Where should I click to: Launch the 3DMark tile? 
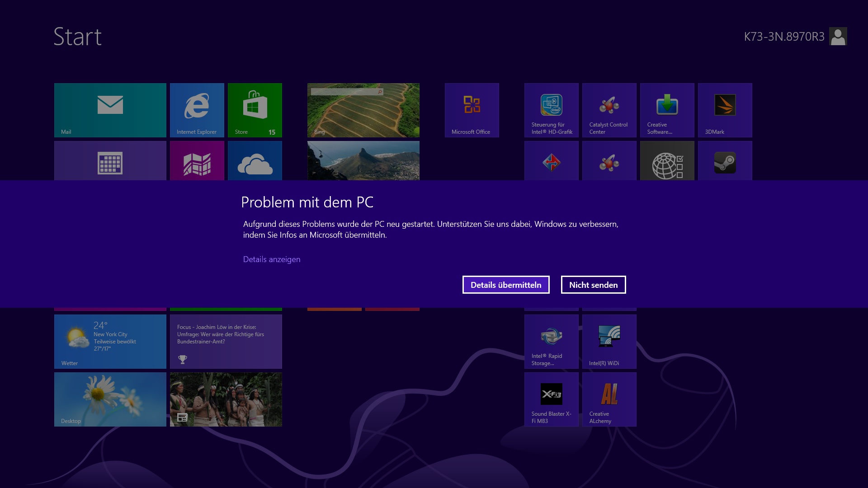725,110
